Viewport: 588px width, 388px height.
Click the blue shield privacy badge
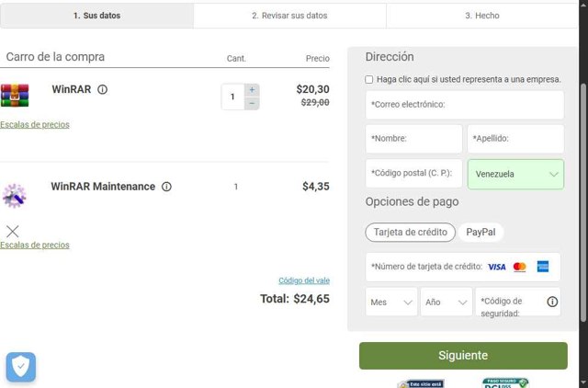click(21, 367)
